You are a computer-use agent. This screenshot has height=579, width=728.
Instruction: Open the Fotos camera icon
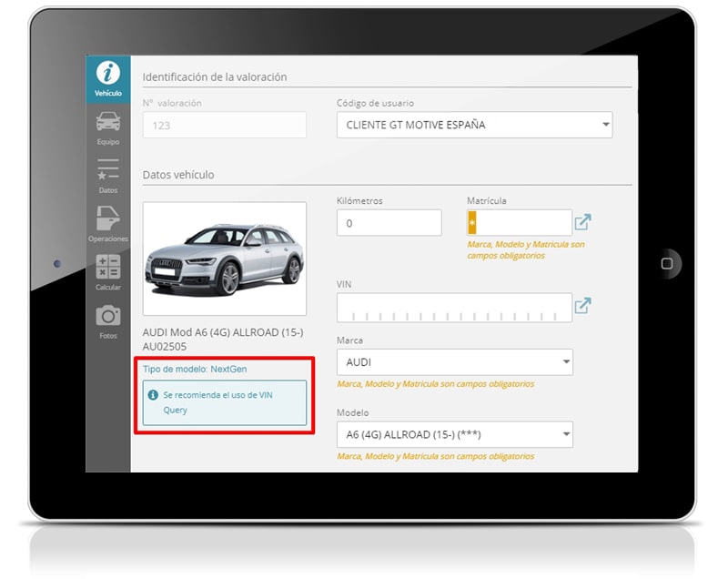(108, 319)
